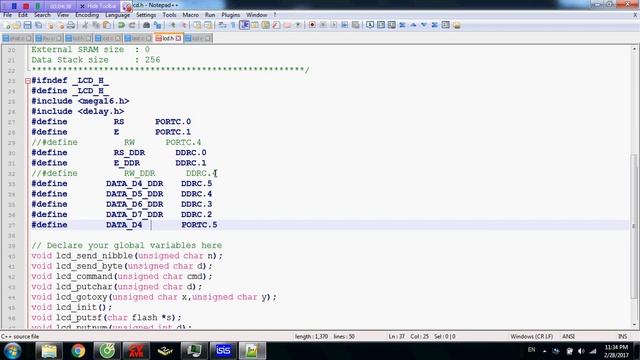
Task: Click the Windows (CR LF) status field
Action: pyautogui.click(x=531, y=336)
